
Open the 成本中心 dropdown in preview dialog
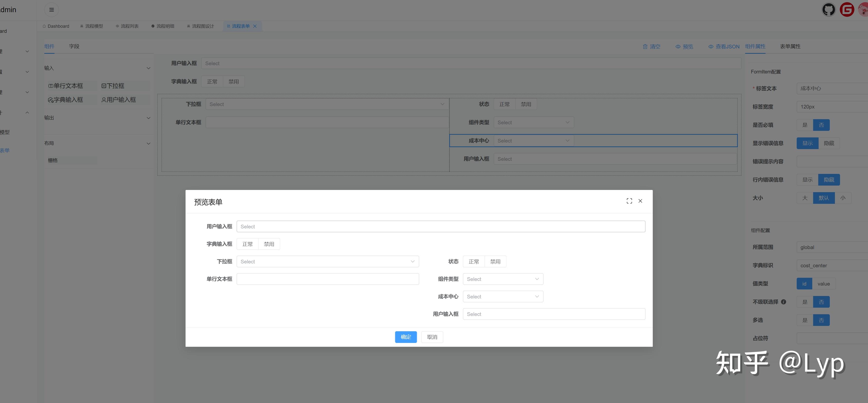click(x=503, y=297)
